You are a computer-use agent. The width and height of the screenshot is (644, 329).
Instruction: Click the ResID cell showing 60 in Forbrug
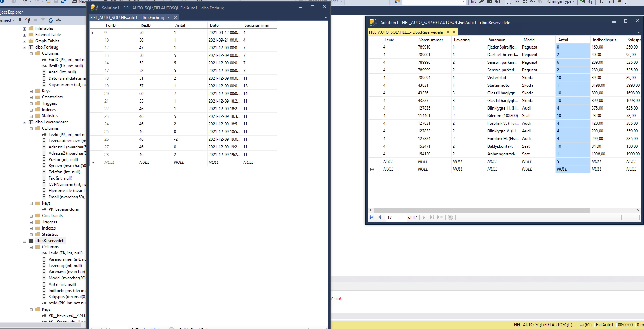[x=155, y=94]
